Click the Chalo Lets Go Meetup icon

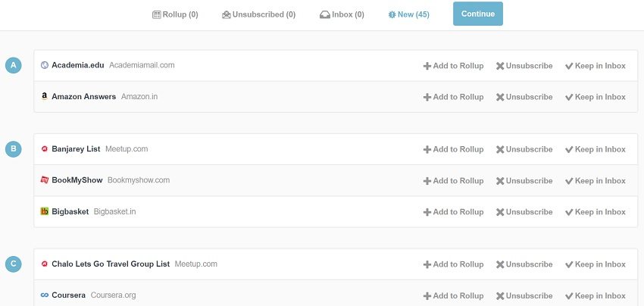[45, 264]
